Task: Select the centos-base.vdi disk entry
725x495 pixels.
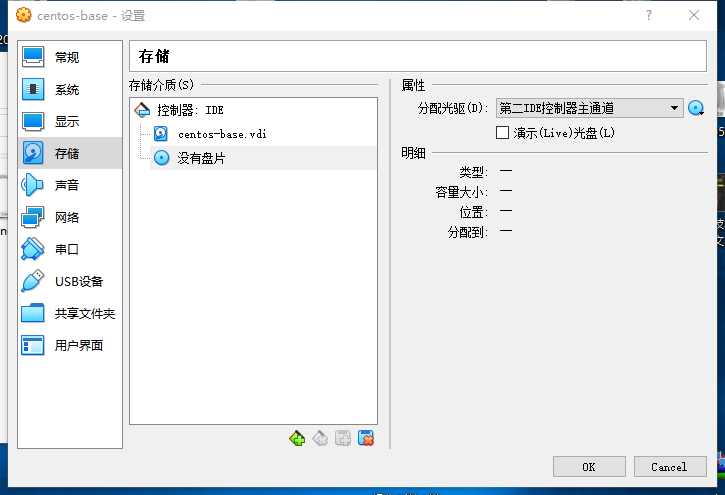Action: pyautogui.click(x=263, y=134)
